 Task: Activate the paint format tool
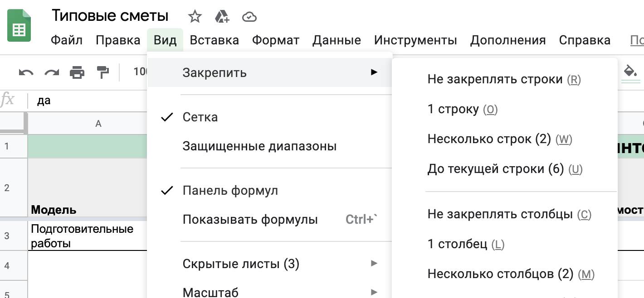(x=103, y=72)
